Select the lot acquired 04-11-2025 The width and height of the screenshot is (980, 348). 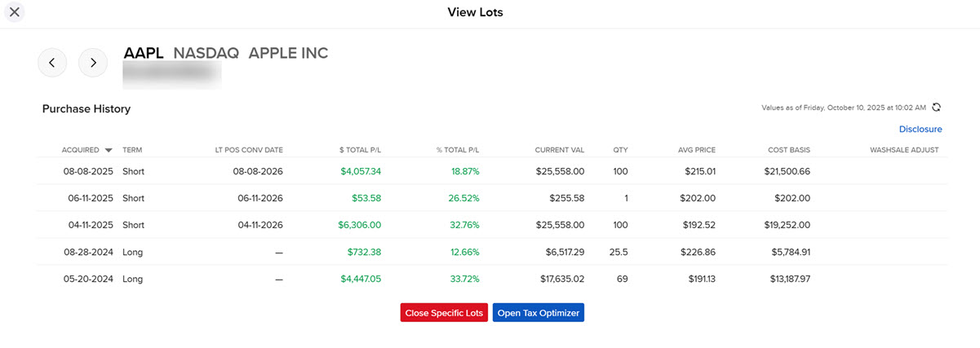point(87,225)
